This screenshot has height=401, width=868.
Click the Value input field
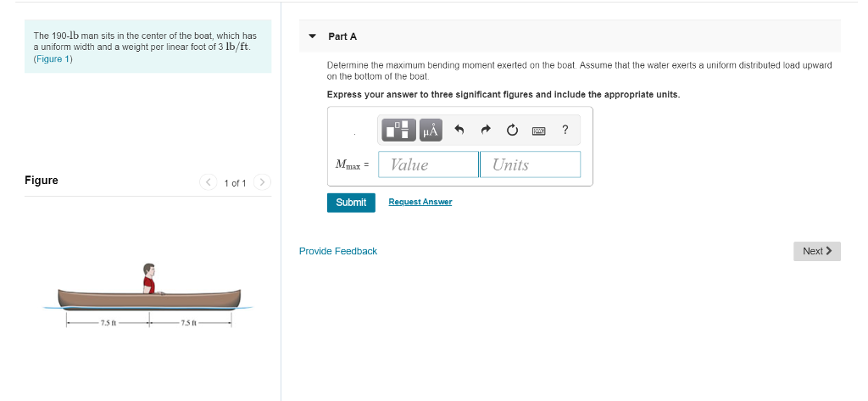(428, 164)
